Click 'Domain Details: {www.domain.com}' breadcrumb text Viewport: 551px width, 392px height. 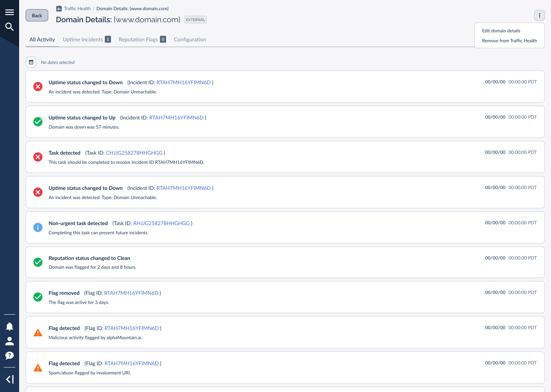(132, 9)
